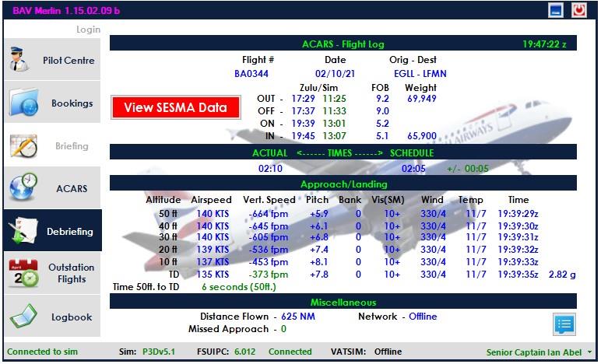Click the Connected to sim status

pyautogui.click(x=42, y=352)
